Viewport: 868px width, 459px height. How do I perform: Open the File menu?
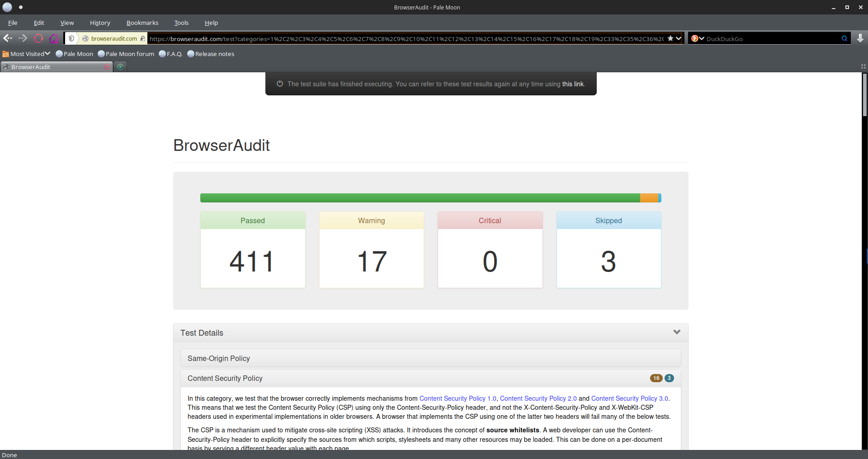13,23
